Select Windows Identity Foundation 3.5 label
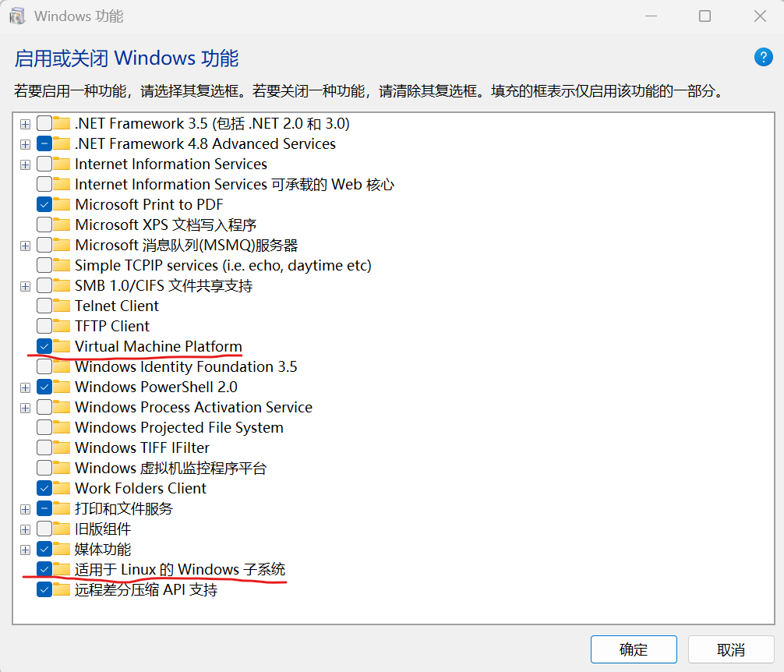 coord(186,366)
